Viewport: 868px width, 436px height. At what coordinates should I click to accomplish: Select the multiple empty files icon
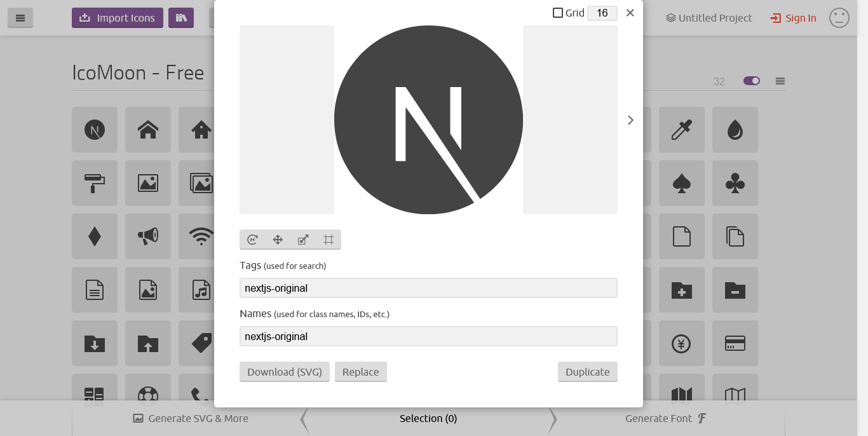pos(735,236)
